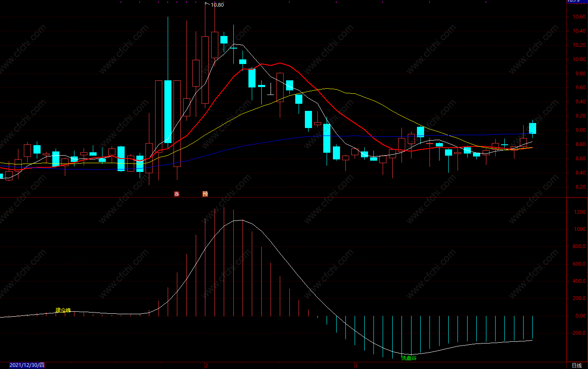Screen dimensions: 588x369
Task: Click the -200.0 indicator axis label
Action: pos(579,333)
